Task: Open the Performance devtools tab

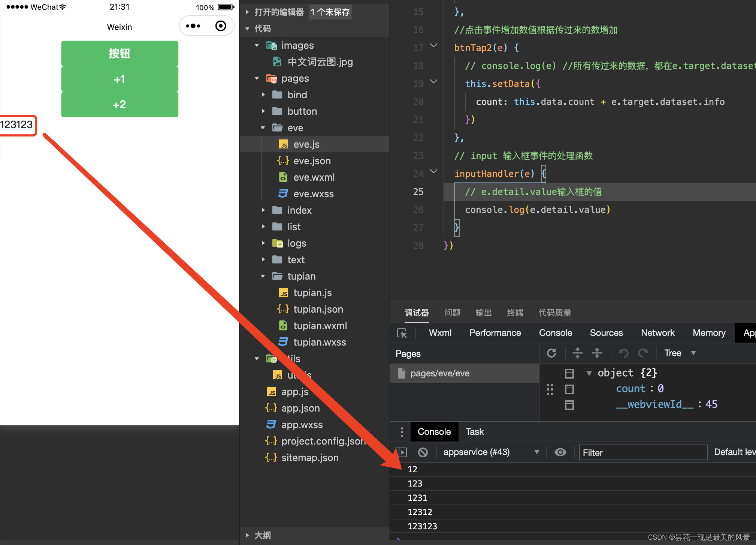Action: pos(495,333)
